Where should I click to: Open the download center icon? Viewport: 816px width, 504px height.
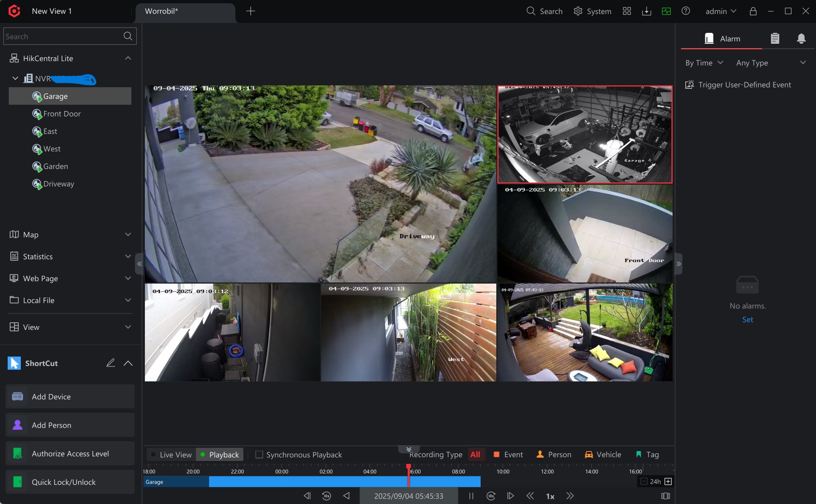click(646, 11)
